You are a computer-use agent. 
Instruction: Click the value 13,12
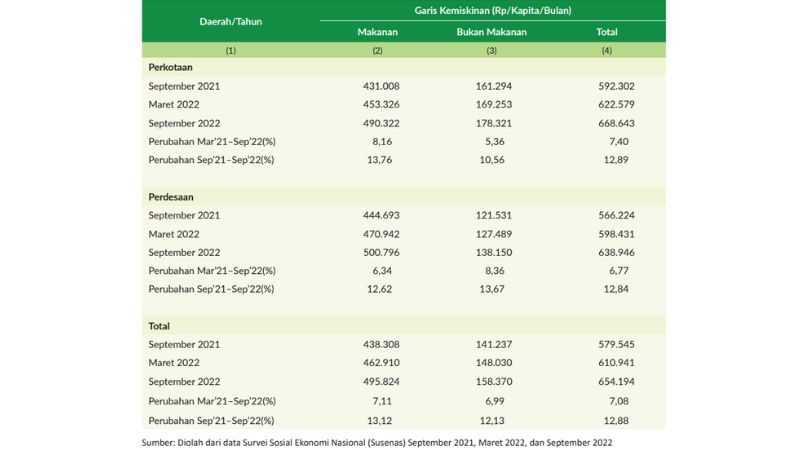pyautogui.click(x=380, y=421)
